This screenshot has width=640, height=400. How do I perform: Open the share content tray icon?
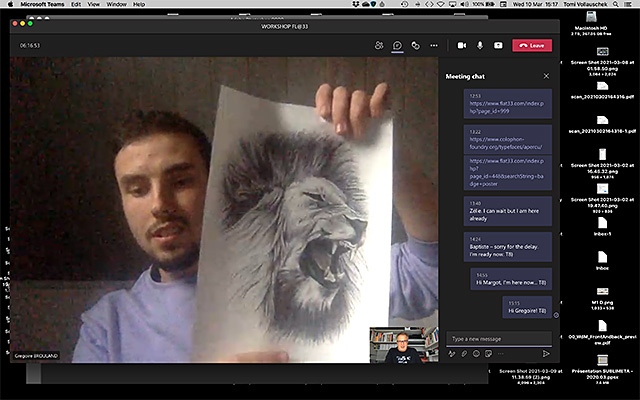tap(498, 45)
